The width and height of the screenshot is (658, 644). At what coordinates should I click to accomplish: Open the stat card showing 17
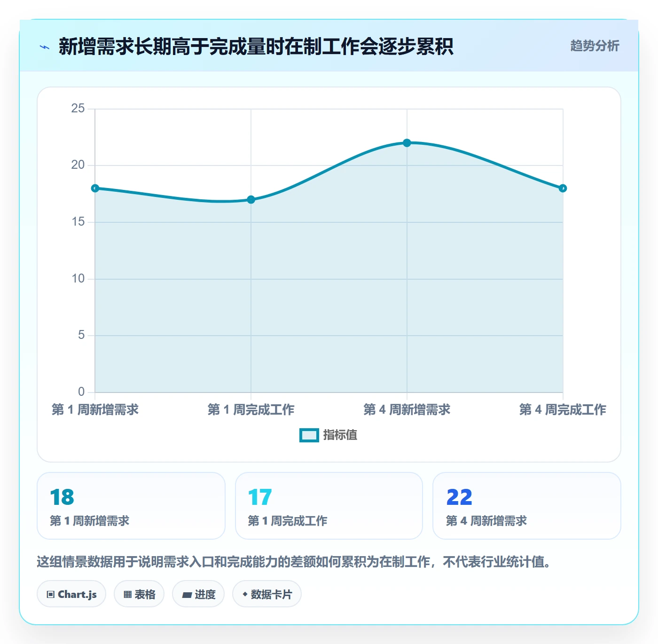click(329, 506)
